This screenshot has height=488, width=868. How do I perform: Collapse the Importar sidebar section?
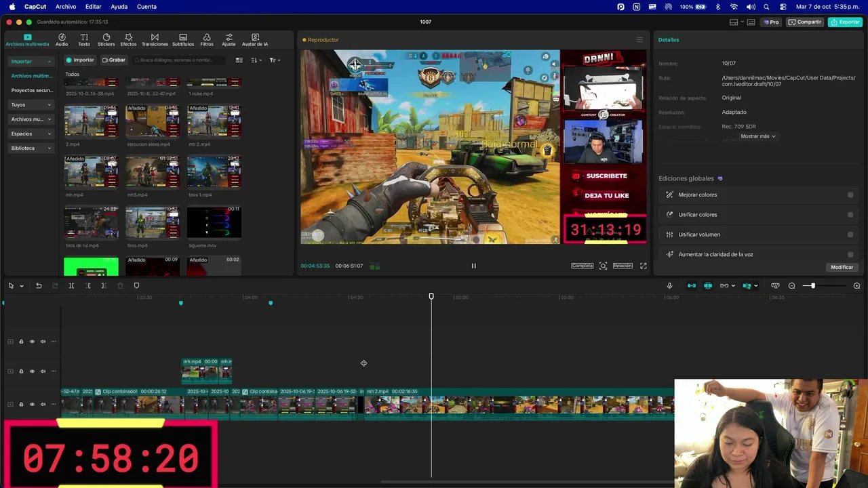50,62
